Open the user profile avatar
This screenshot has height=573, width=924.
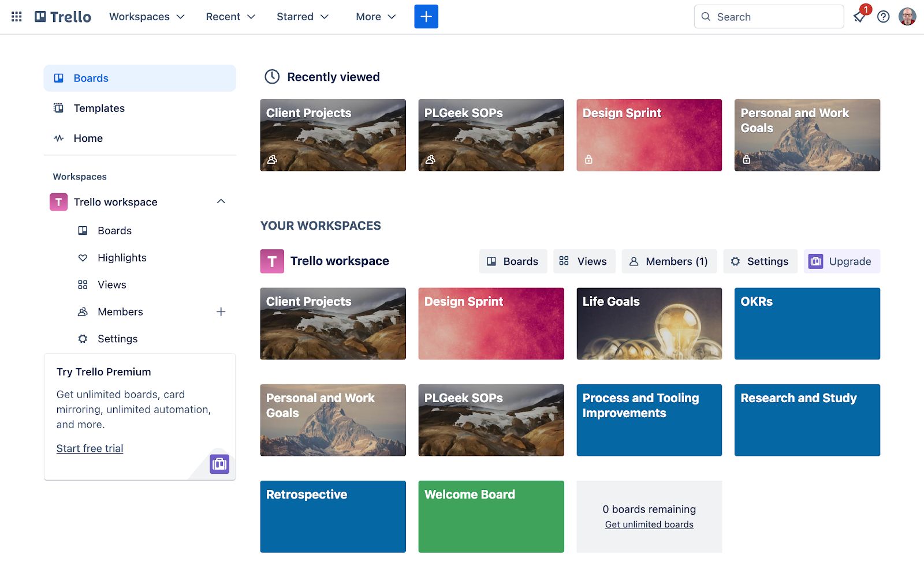point(907,17)
